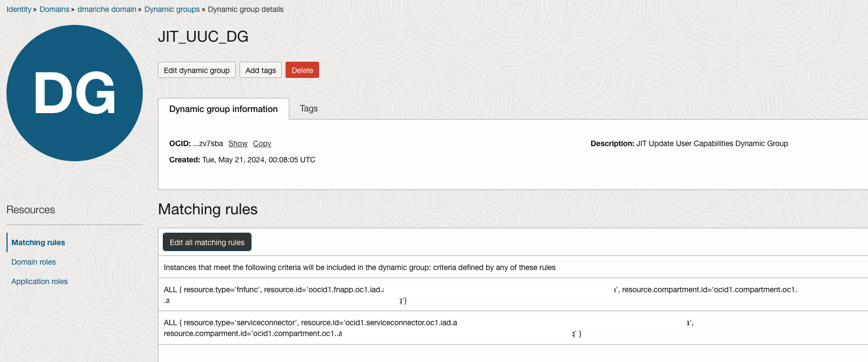Click Edit all matching rules
Viewport: 868px width, 362px height.
click(207, 242)
